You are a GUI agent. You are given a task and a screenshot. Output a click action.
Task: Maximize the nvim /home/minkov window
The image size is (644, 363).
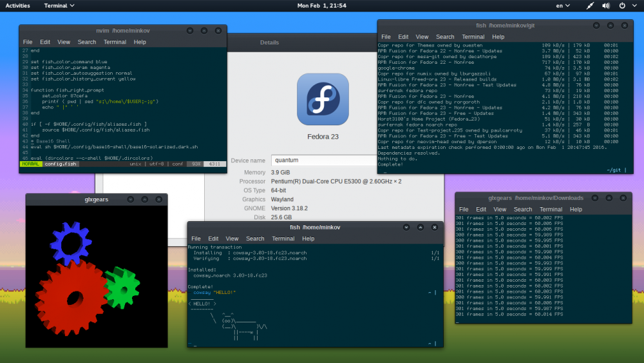204,31
